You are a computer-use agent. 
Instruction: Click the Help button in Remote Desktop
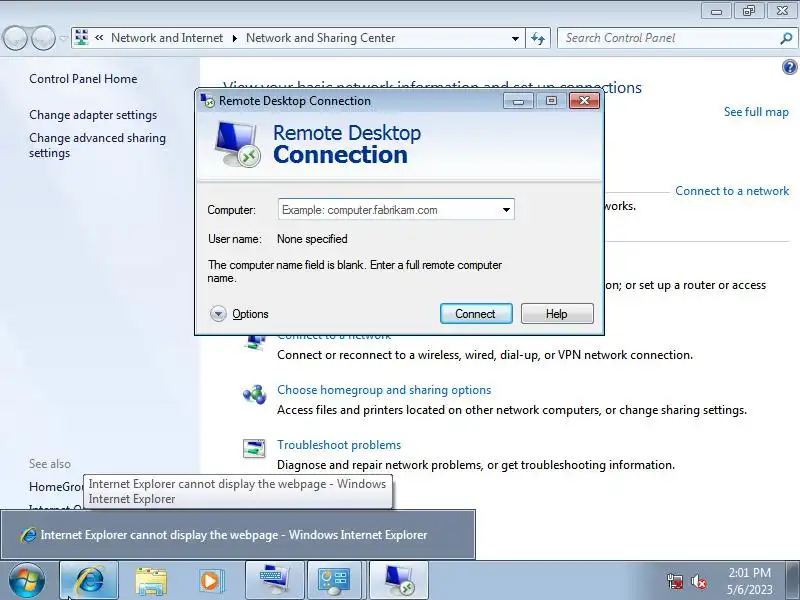pos(557,314)
